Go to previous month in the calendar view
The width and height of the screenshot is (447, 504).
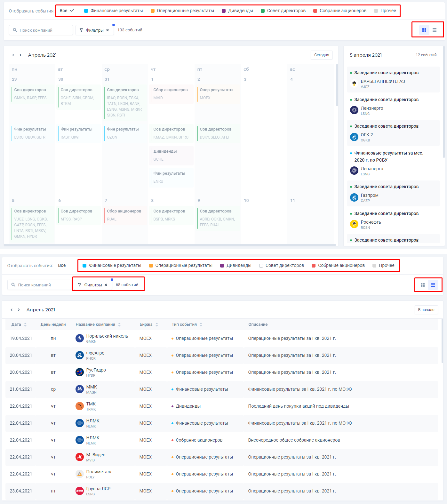click(13, 55)
